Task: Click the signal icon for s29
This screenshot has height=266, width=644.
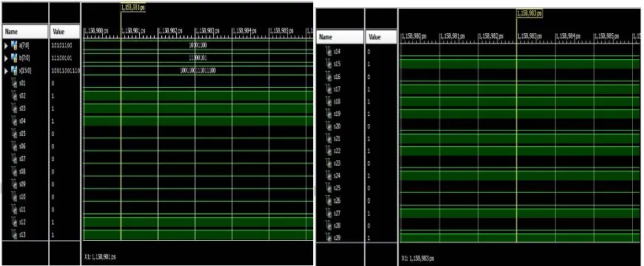Action: (328, 238)
